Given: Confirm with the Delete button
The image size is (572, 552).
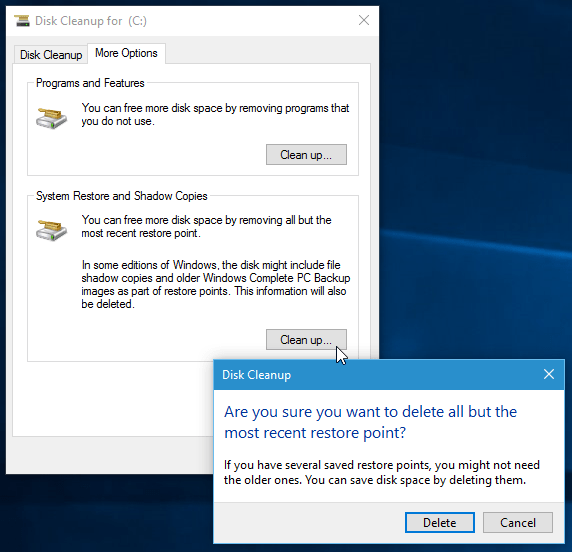Looking at the screenshot, I should 440,522.
